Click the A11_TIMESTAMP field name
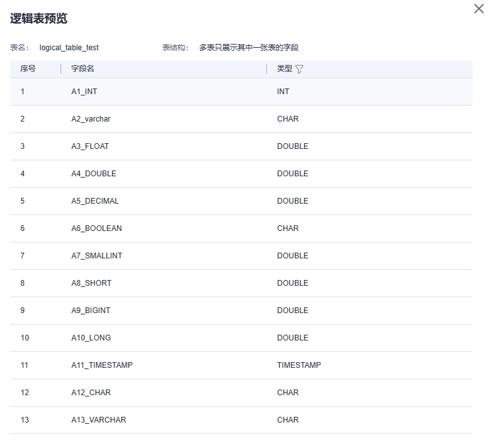Image resolution: width=493 pixels, height=448 pixels. click(102, 365)
